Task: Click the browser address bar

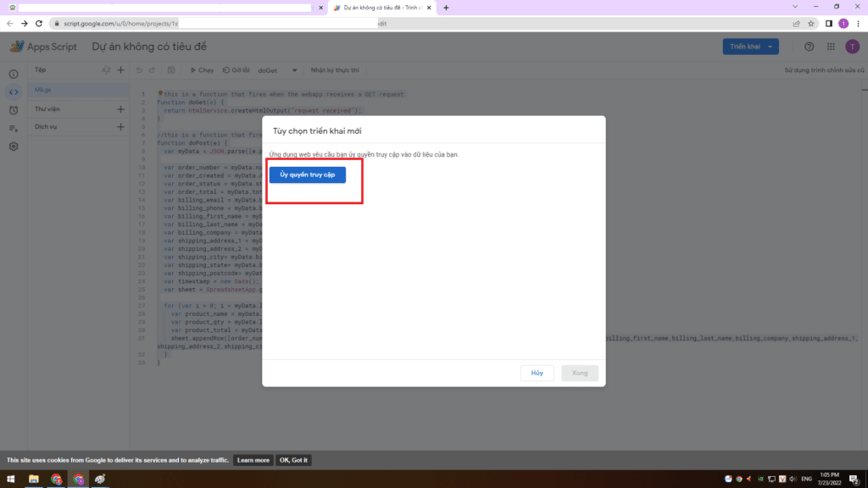Action: [x=420, y=24]
